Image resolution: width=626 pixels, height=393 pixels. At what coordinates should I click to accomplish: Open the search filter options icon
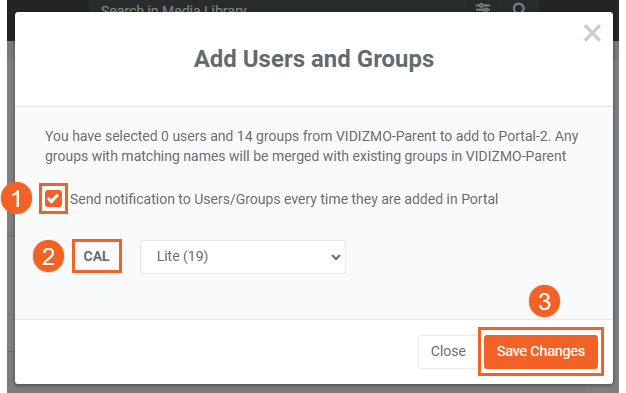click(x=483, y=8)
